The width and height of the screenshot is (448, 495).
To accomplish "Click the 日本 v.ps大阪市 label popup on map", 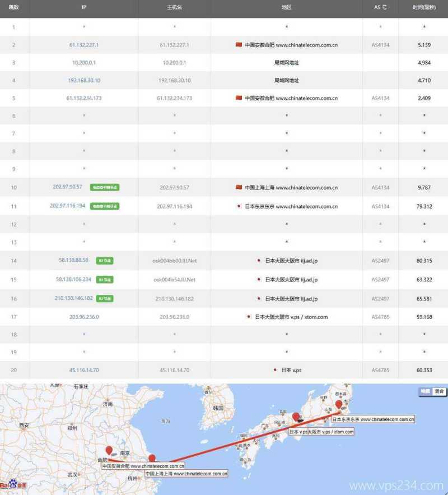I will pyautogui.click(x=321, y=431).
